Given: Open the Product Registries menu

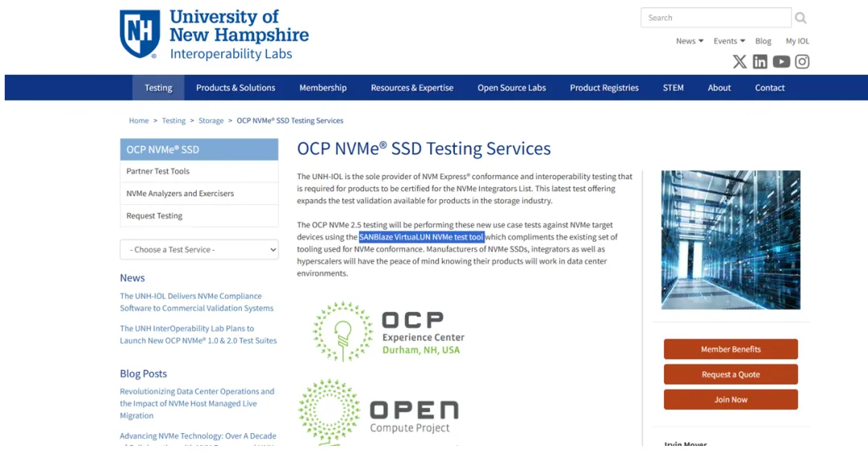Looking at the screenshot, I should 604,88.
